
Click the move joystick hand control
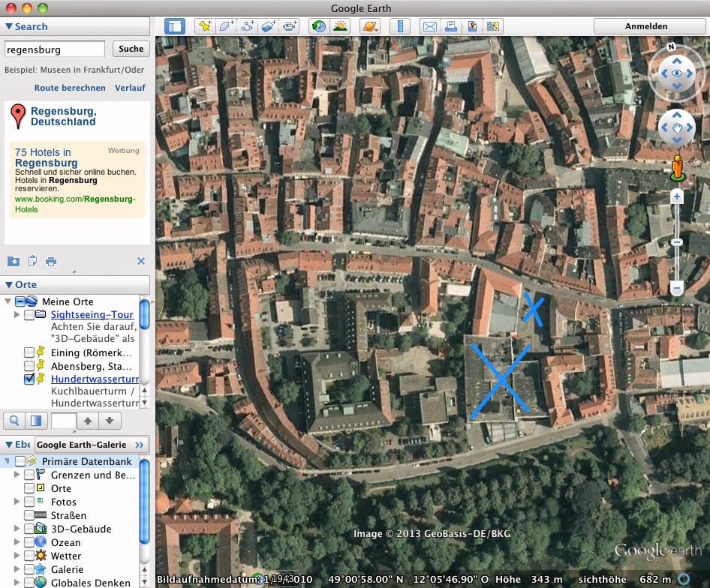tap(676, 127)
